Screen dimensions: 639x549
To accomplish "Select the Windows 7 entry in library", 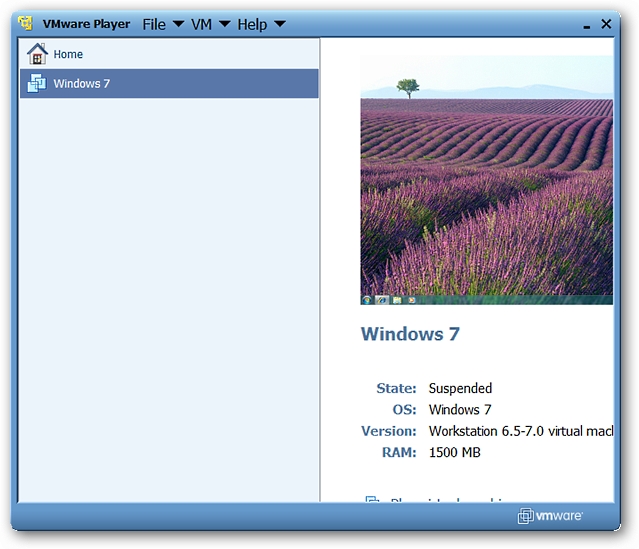I will pos(169,84).
